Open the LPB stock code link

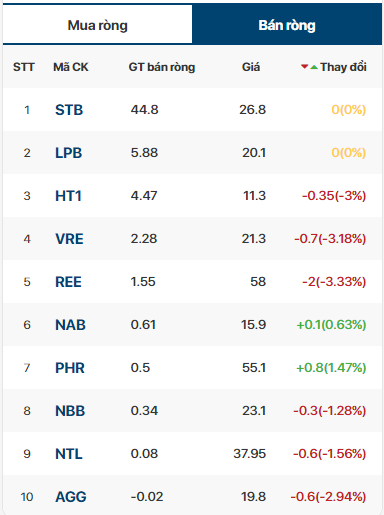tap(69, 153)
